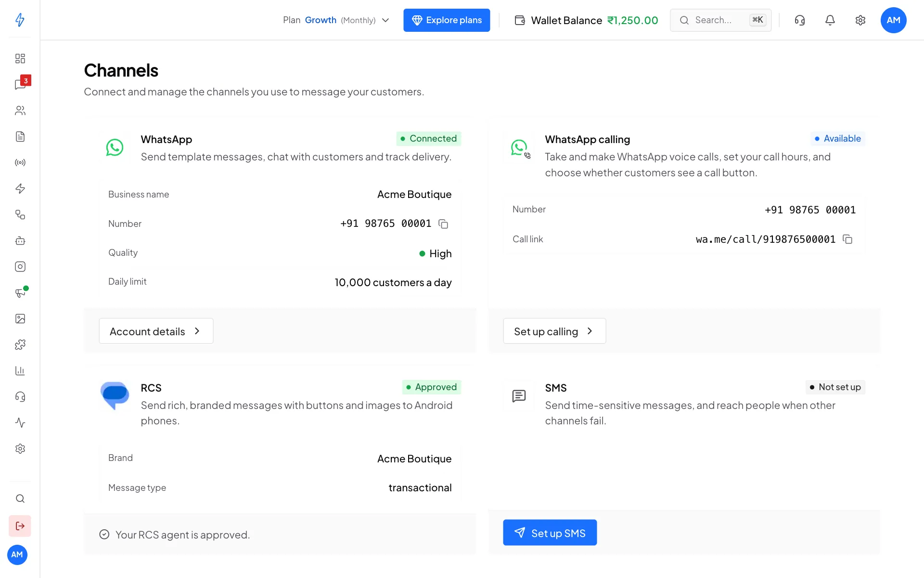
Task: Copy the wa.me call link
Action: pyautogui.click(x=847, y=239)
